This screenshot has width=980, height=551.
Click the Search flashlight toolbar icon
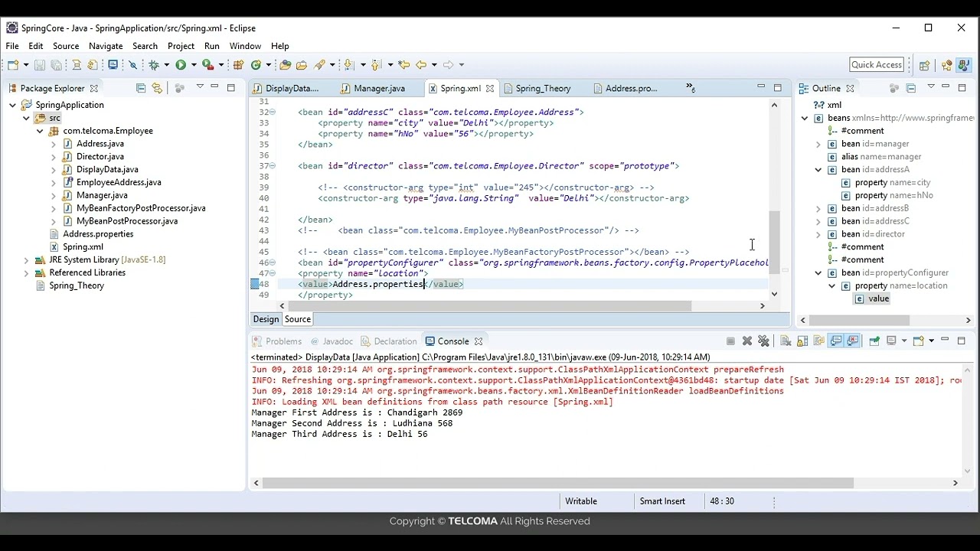pos(320,65)
